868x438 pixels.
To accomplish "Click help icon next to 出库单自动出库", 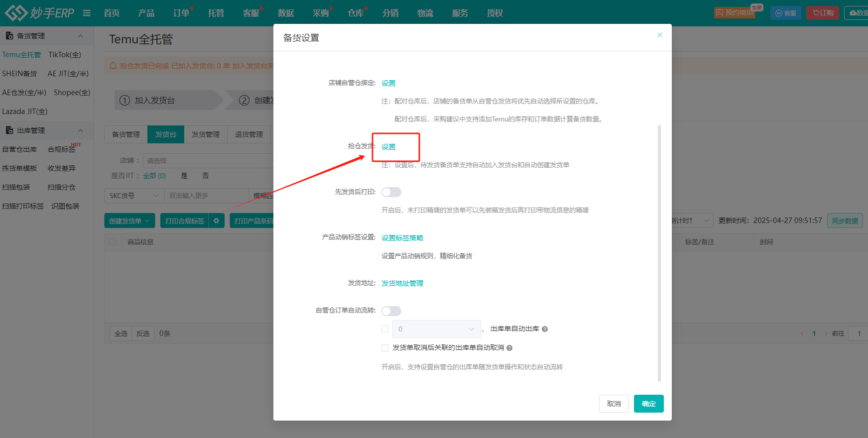I will [x=545, y=329].
